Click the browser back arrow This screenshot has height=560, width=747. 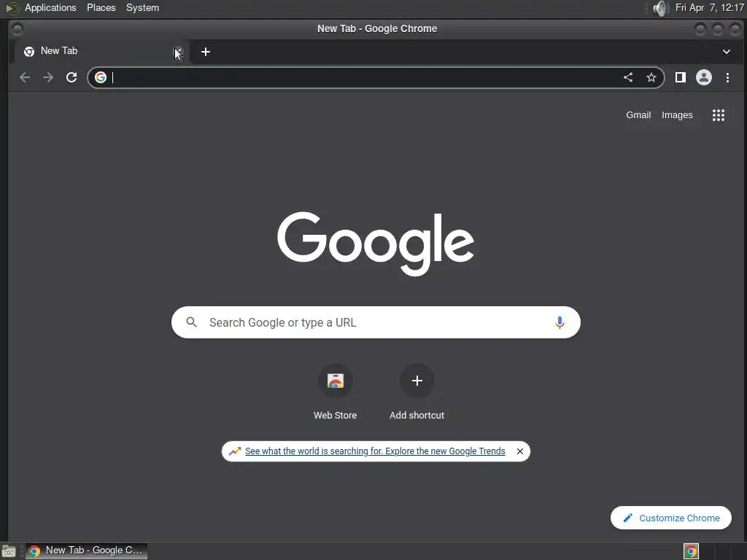coord(25,77)
